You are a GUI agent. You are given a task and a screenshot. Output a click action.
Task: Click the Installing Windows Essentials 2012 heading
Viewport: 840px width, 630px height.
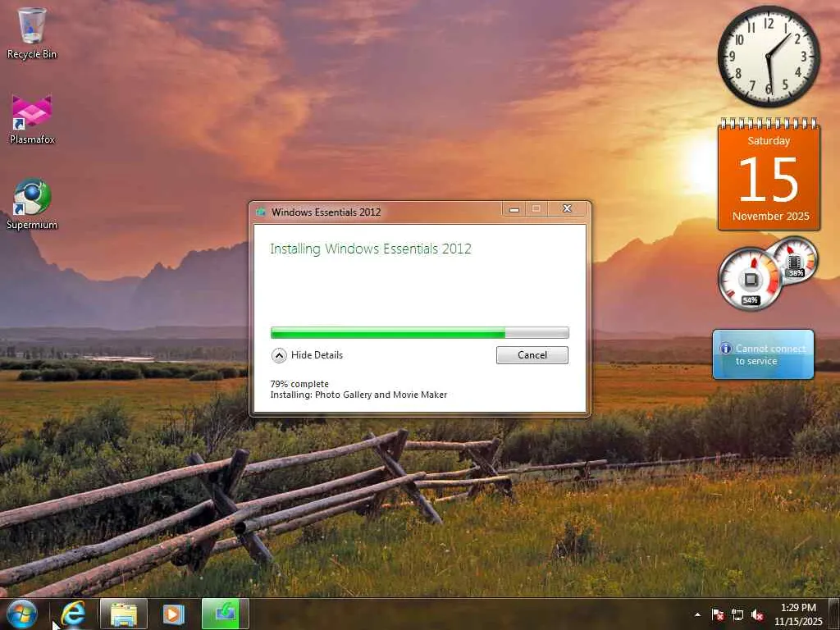click(371, 249)
